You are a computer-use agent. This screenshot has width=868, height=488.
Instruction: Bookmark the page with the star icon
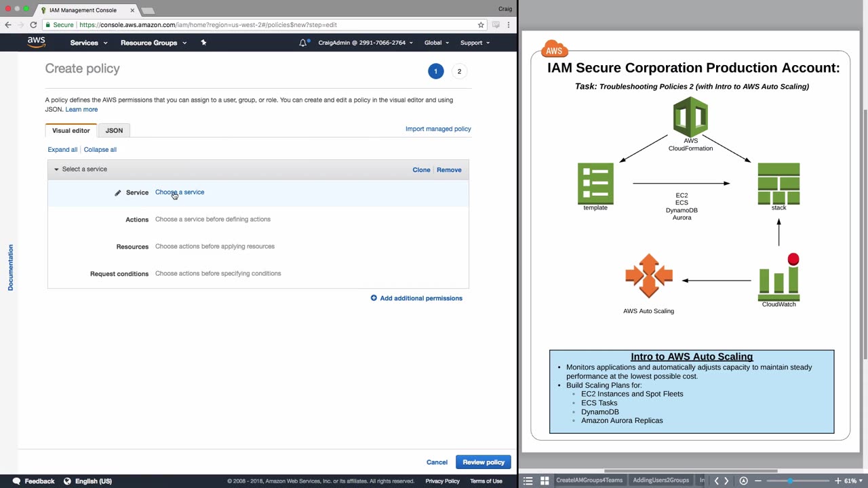tap(481, 25)
